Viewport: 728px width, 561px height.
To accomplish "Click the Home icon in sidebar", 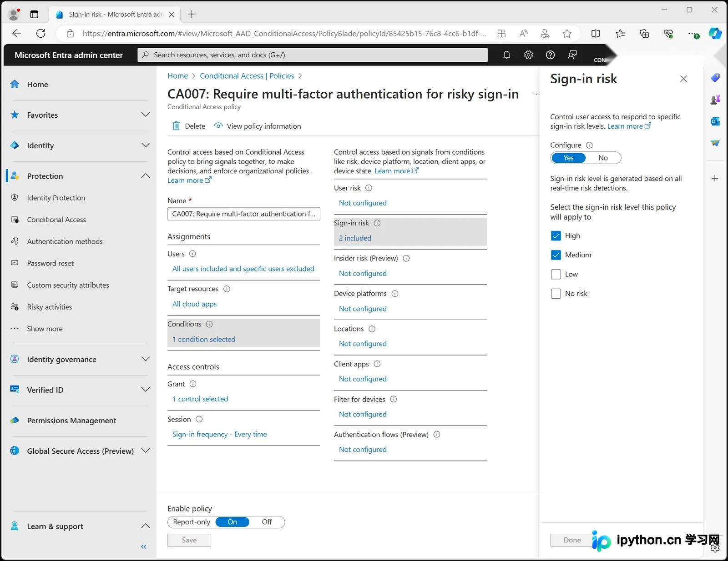I will (x=15, y=84).
